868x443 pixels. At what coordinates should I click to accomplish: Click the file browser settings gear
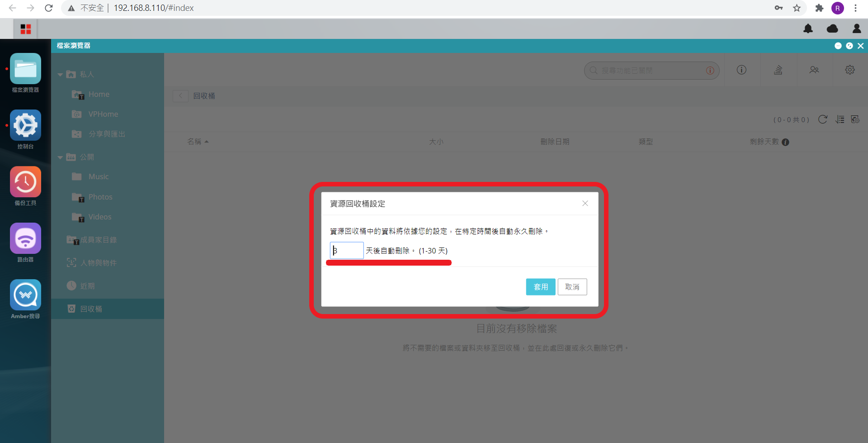850,70
